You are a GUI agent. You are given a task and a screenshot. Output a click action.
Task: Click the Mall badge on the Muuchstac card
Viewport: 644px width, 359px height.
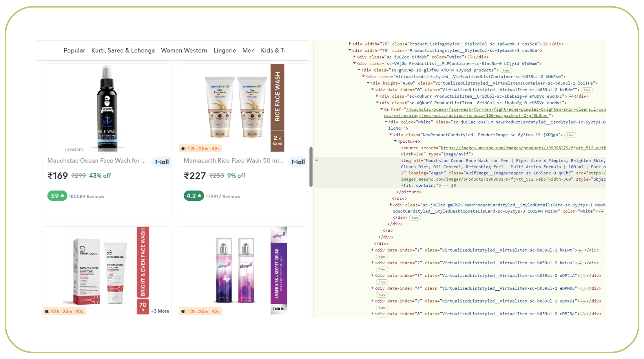point(162,162)
